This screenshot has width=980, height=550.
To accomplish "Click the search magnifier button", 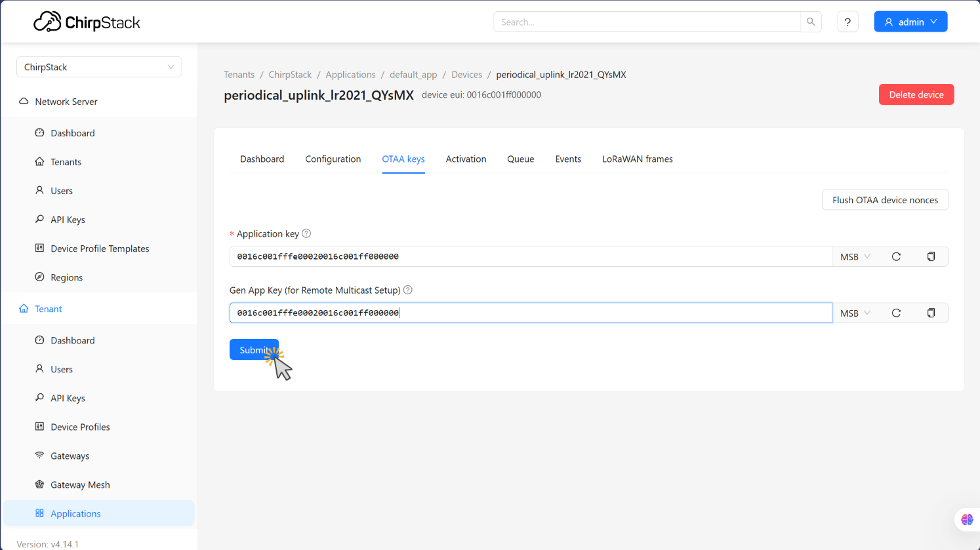I will click(x=811, y=22).
